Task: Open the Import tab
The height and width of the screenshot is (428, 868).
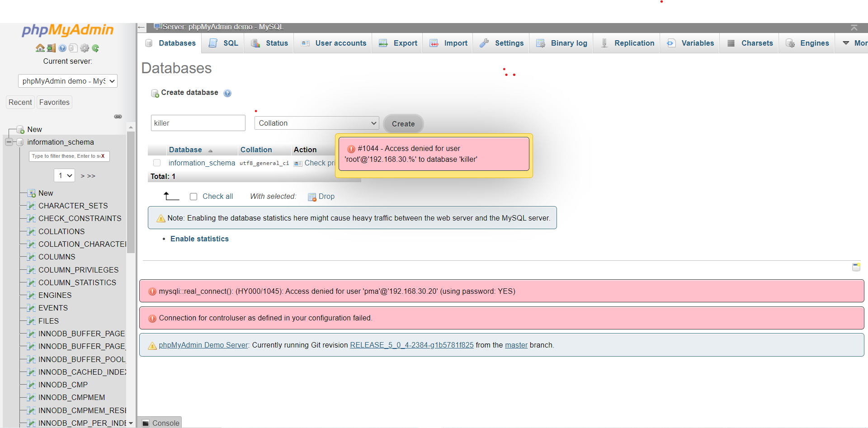Action: [448, 43]
